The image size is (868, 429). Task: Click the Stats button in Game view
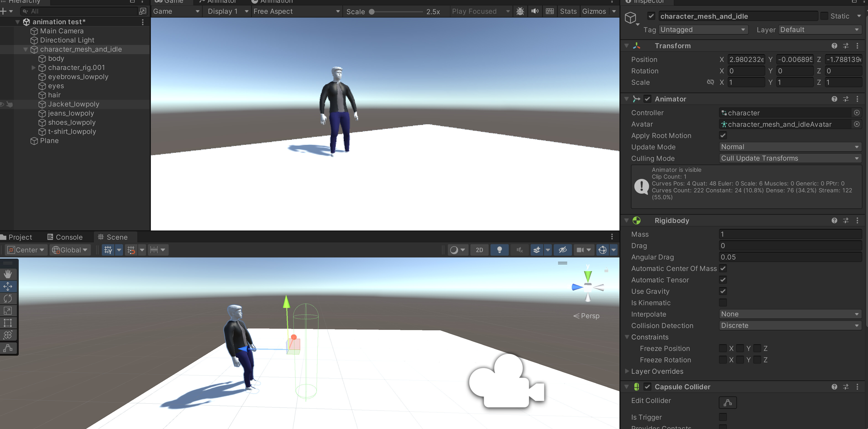click(x=568, y=11)
